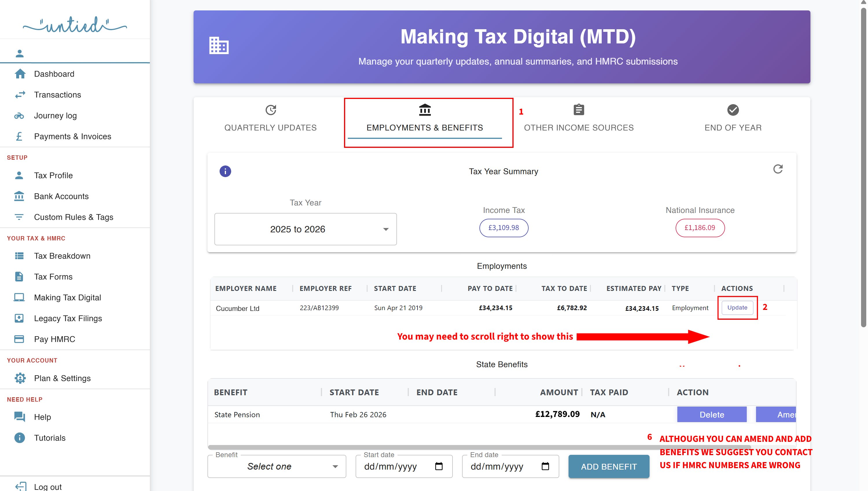Open the user profile icon in sidebar
This screenshot has height=491, width=868.
coord(20,53)
